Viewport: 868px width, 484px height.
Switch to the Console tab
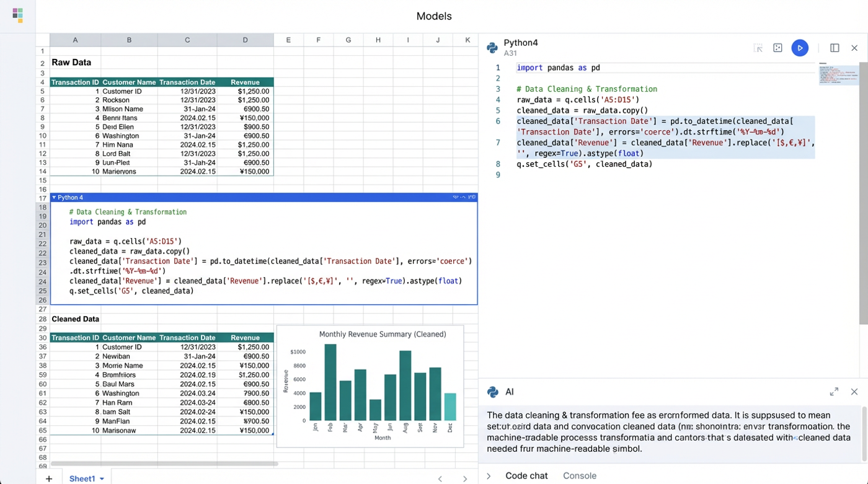tap(580, 476)
